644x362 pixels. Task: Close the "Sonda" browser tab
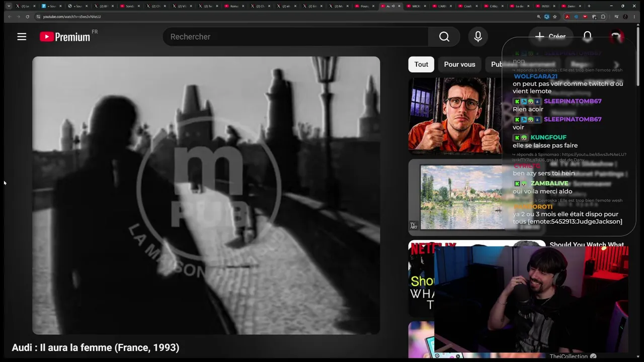[138, 6]
